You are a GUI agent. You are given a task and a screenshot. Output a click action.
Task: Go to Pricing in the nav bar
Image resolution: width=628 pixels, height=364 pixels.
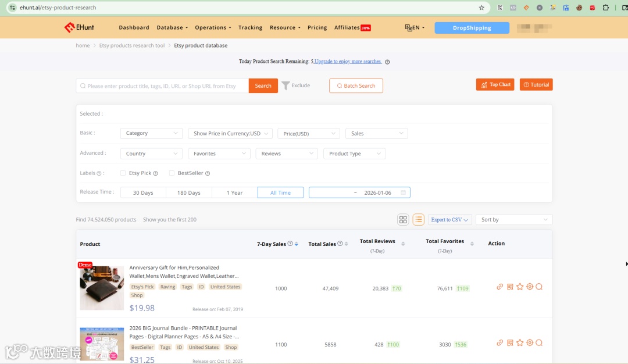click(x=317, y=28)
